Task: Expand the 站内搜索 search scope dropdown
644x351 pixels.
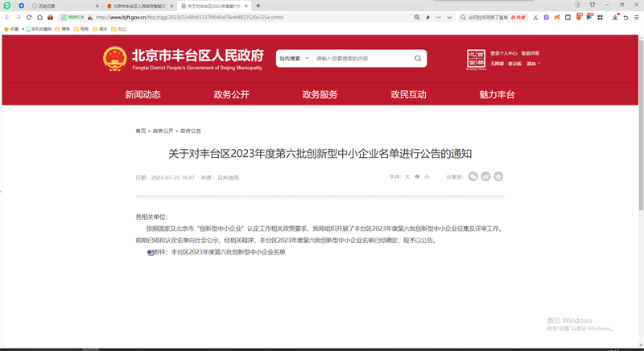Action: [292, 59]
